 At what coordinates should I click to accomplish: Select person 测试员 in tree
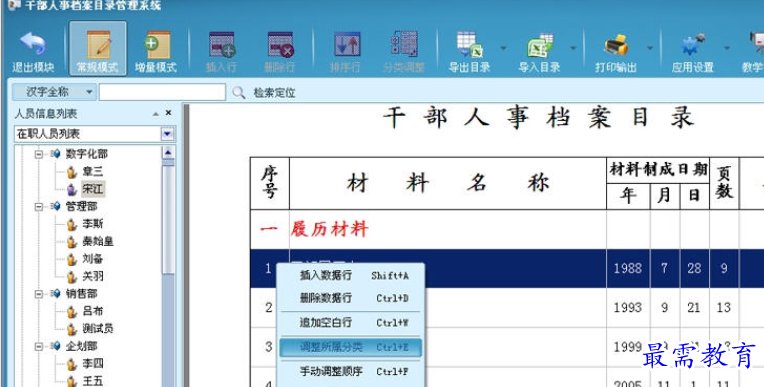point(98,329)
